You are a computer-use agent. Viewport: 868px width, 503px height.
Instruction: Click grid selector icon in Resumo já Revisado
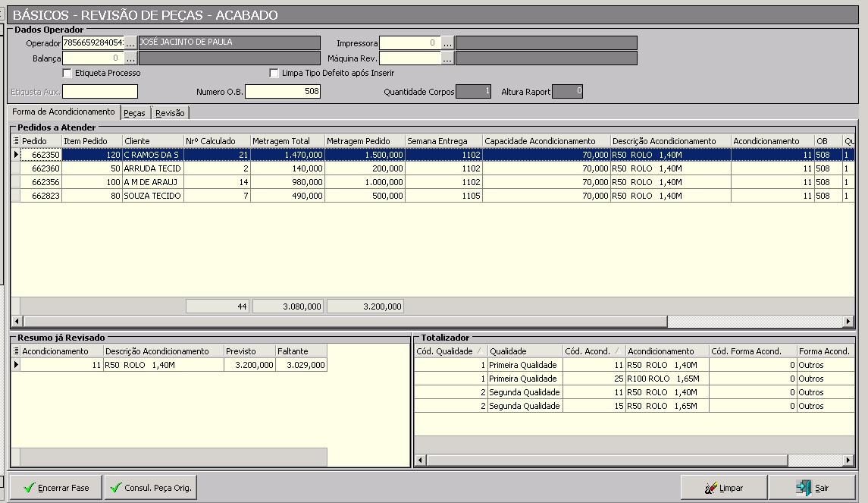[x=16, y=351]
